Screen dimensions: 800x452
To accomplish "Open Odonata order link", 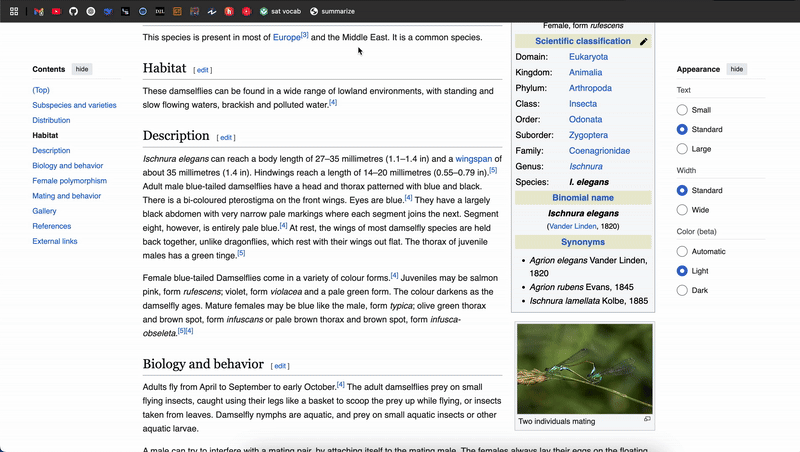I will click(x=585, y=119).
